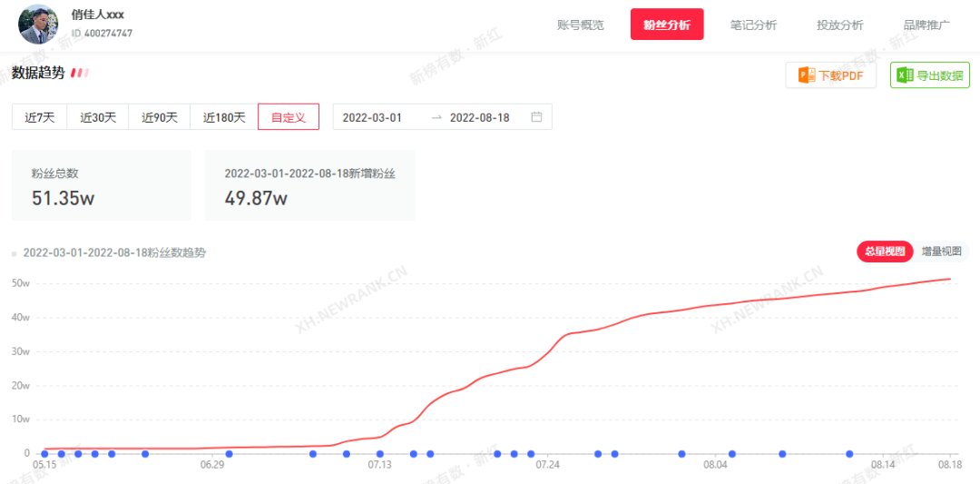Switch chart to 总量视图

coord(885,252)
